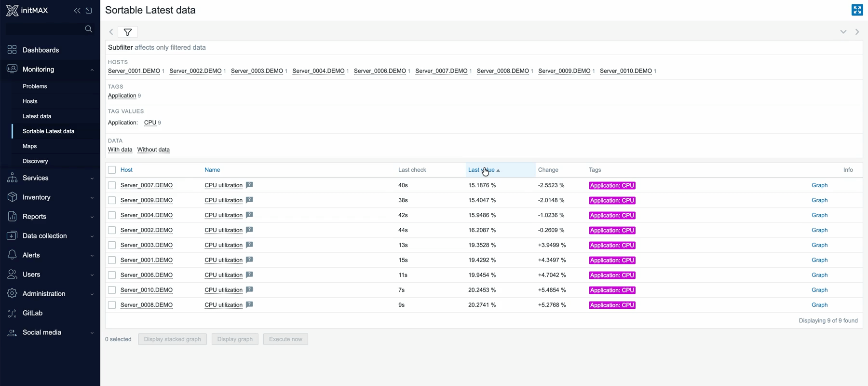
Task: Expand the Data collection menu
Action: click(x=45, y=236)
